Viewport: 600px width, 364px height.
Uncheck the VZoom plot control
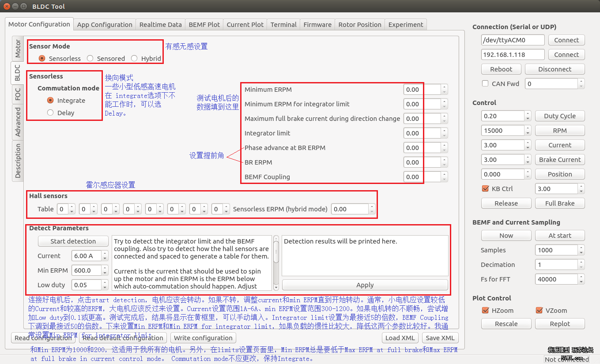click(x=539, y=310)
